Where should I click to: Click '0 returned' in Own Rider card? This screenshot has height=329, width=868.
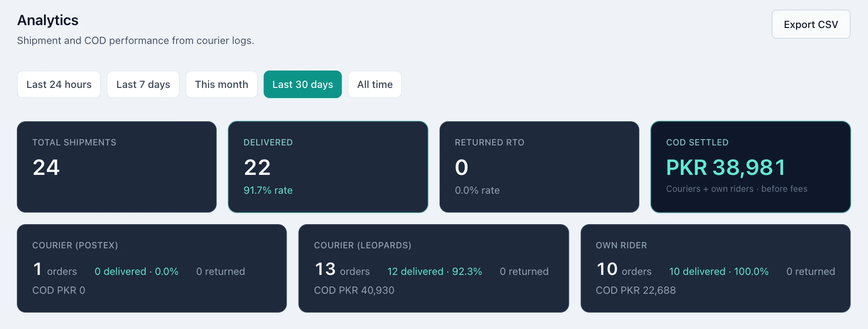point(811,272)
